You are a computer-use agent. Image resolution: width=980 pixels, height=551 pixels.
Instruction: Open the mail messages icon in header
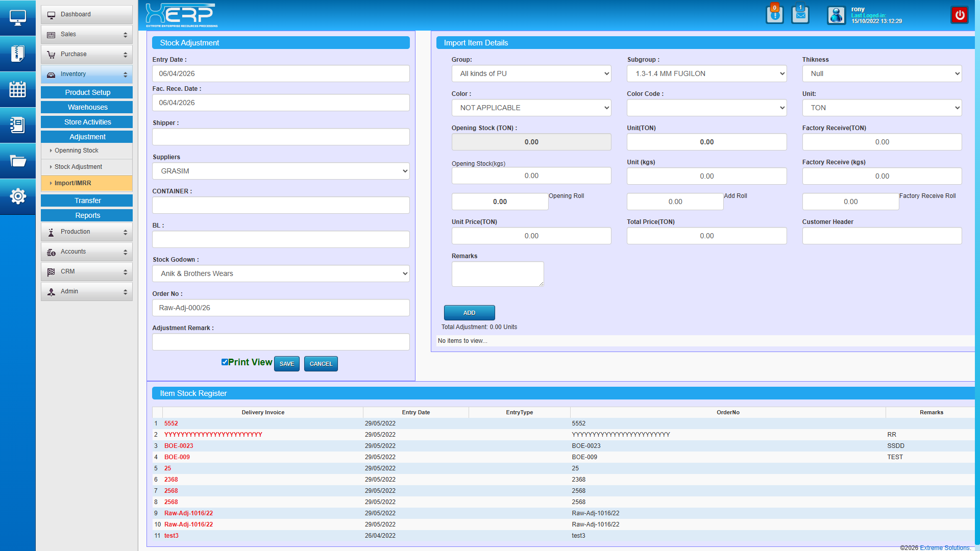tap(800, 15)
